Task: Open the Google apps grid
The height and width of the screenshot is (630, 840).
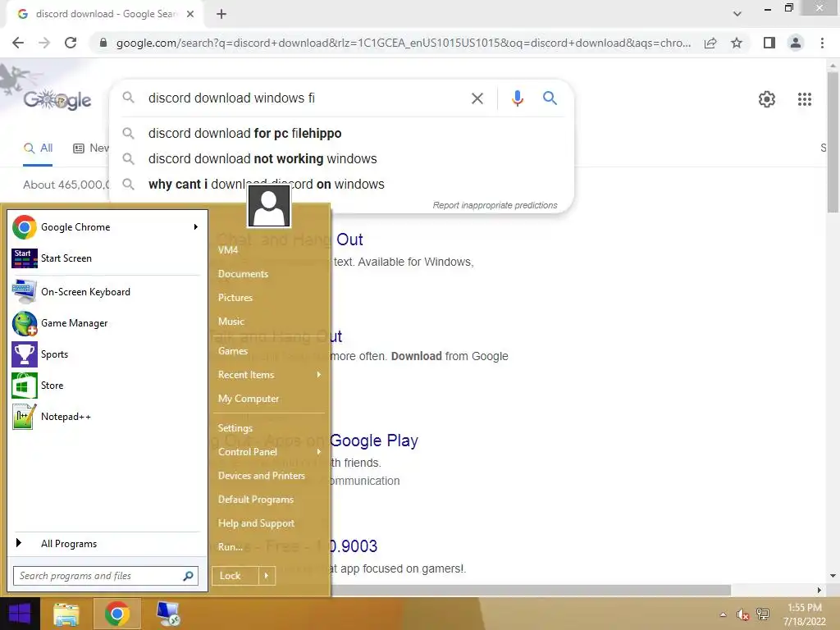Action: (x=804, y=99)
